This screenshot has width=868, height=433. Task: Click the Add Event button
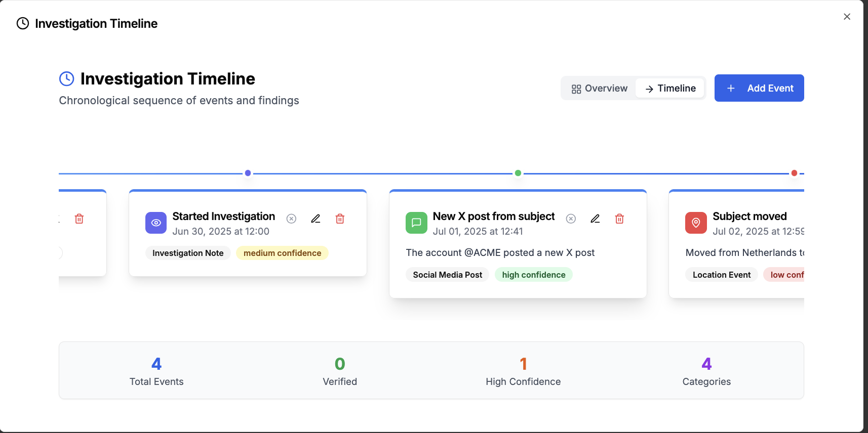click(759, 88)
